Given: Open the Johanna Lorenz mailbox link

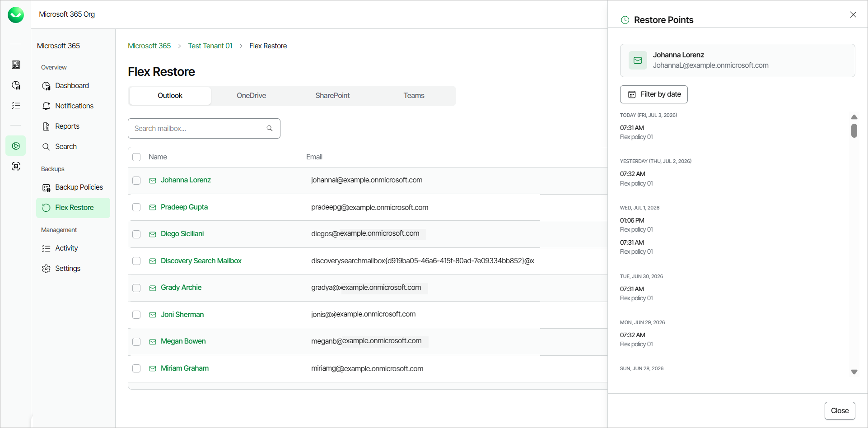Looking at the screenshot, I should click(186, 180).
